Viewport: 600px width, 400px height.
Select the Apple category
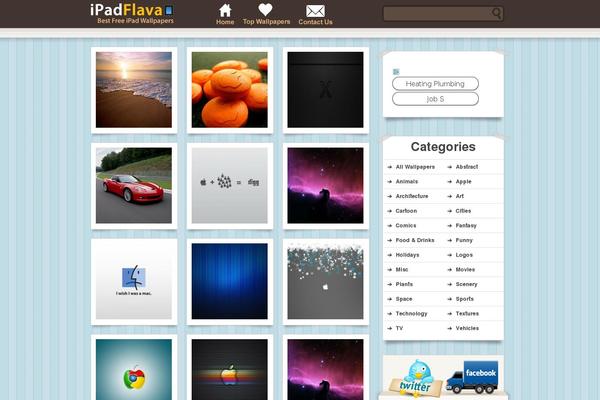463,181
